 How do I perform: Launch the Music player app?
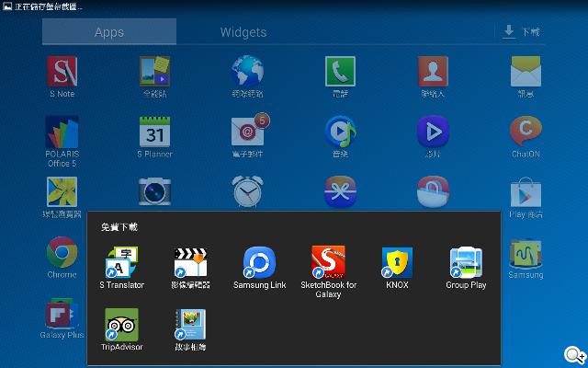(340, 132)
